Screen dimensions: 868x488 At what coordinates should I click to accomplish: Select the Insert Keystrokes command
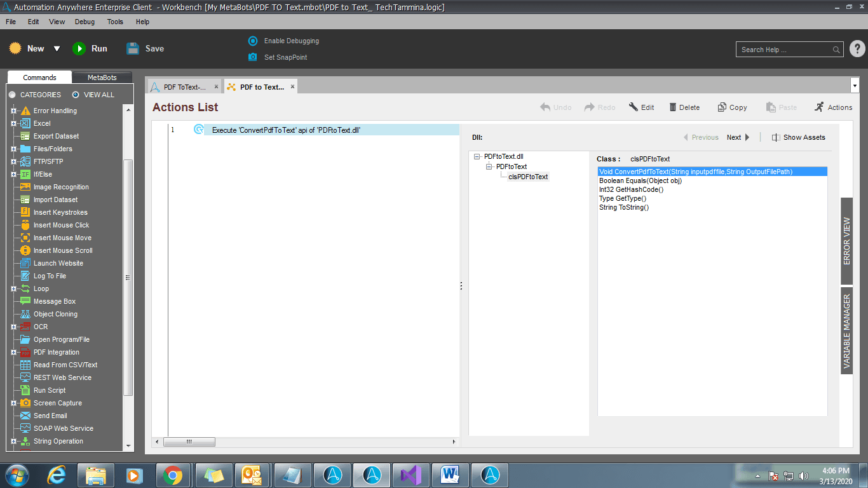coord(60,212)
